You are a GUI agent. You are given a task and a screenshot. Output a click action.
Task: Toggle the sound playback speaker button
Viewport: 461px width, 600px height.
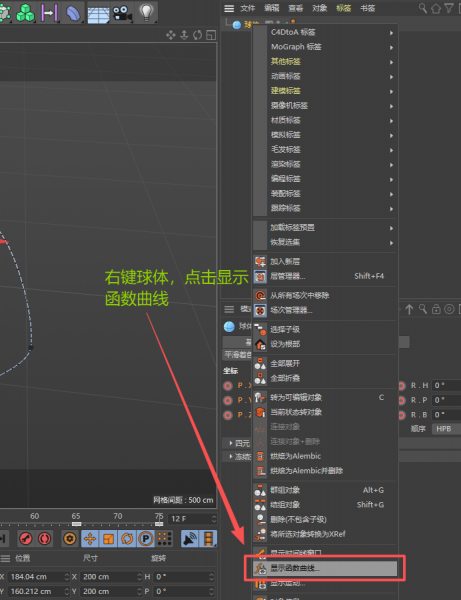click(x=190, y=539)
